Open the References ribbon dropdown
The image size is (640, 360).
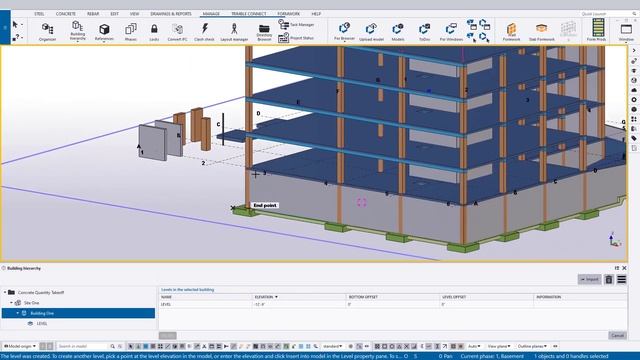point(104,32)
